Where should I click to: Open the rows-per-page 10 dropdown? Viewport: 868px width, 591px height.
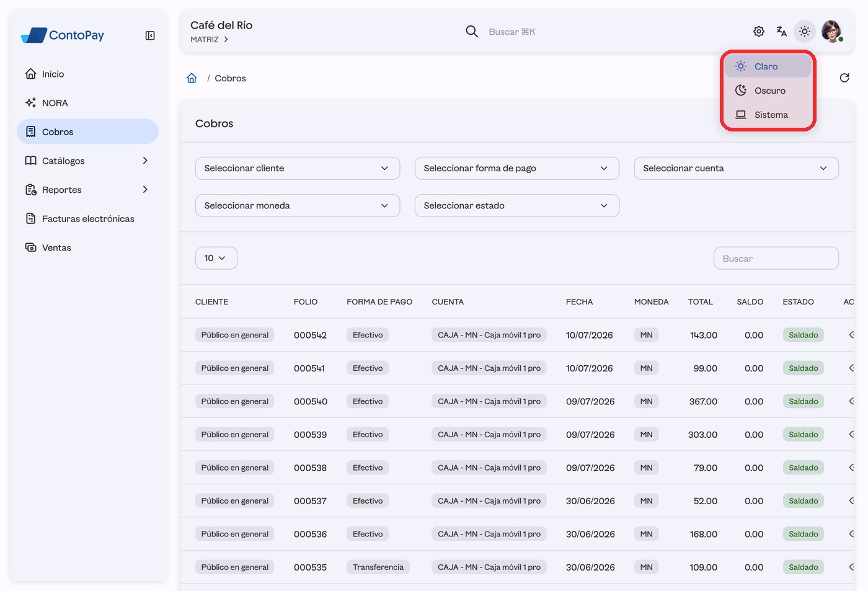click(216, 258)
